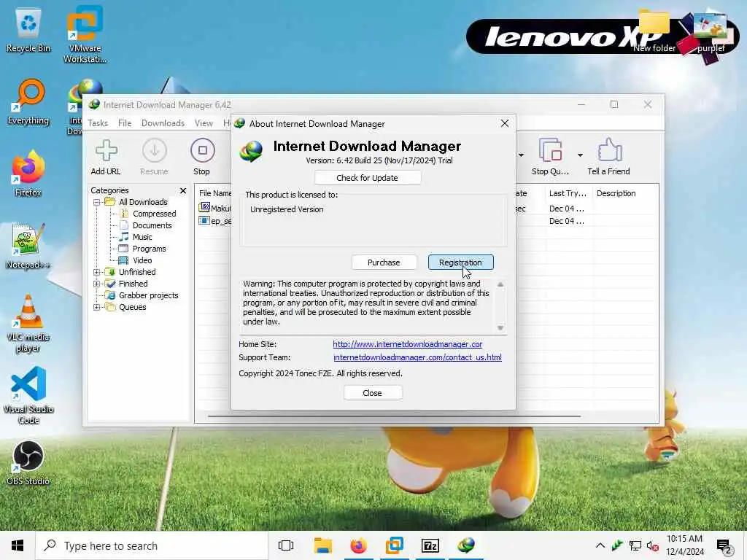Open Firefox desktop icon

click(28, 174)
